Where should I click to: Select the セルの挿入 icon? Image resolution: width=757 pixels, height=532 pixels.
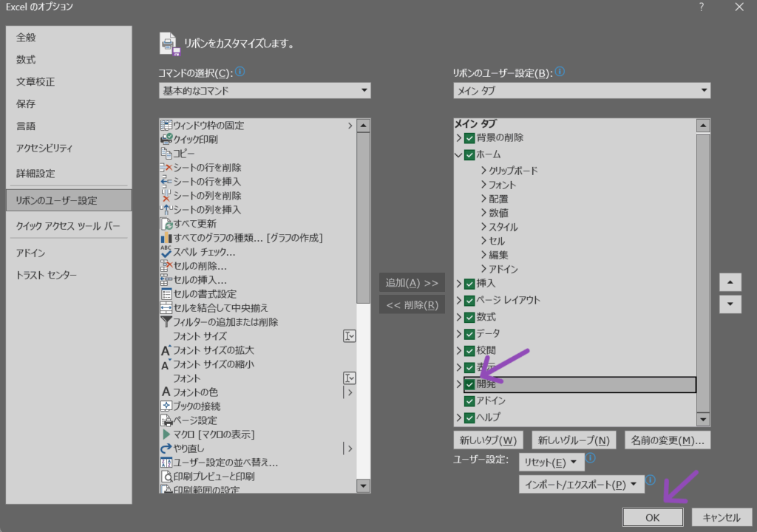point(166,280)
